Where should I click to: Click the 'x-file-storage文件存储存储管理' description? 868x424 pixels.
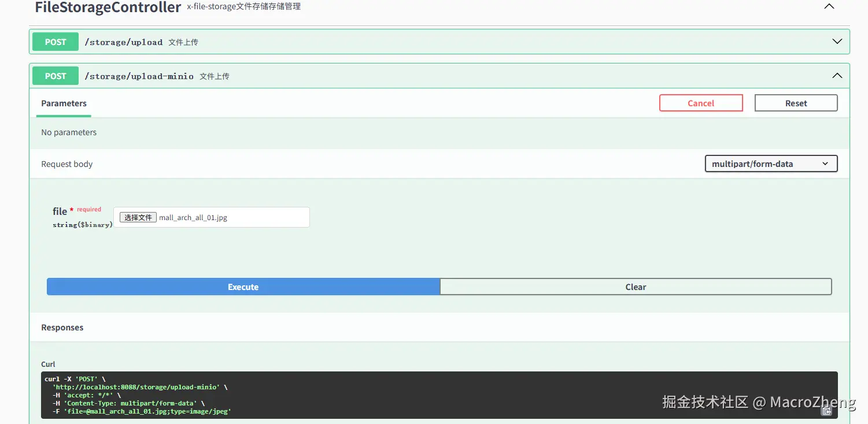tap(243, 7)
